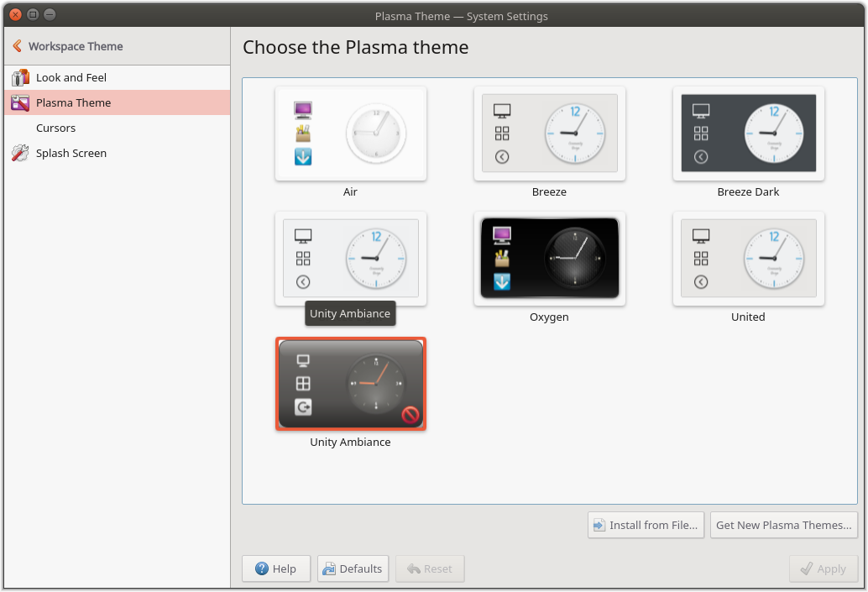868x592 pixels.
Task: Click the Defaults button
Action: click(x=353, y=568)
